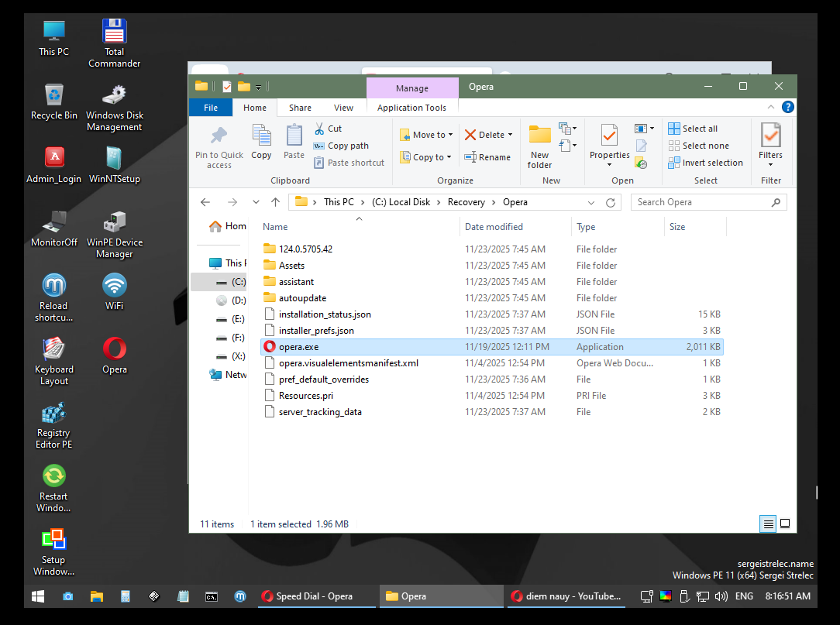Open Properties with checkmark icon
The width and height of the screenshot is (840, 625).
(x=609, y=135)
